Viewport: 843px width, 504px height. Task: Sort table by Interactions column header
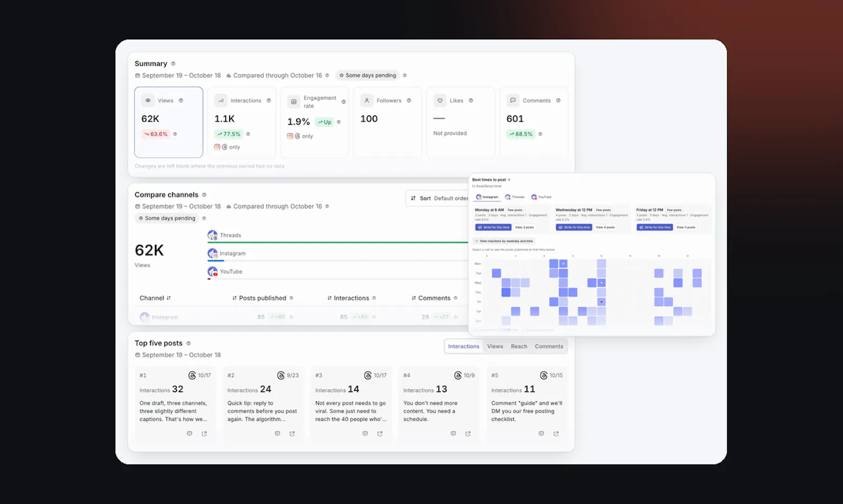point(348,298)
